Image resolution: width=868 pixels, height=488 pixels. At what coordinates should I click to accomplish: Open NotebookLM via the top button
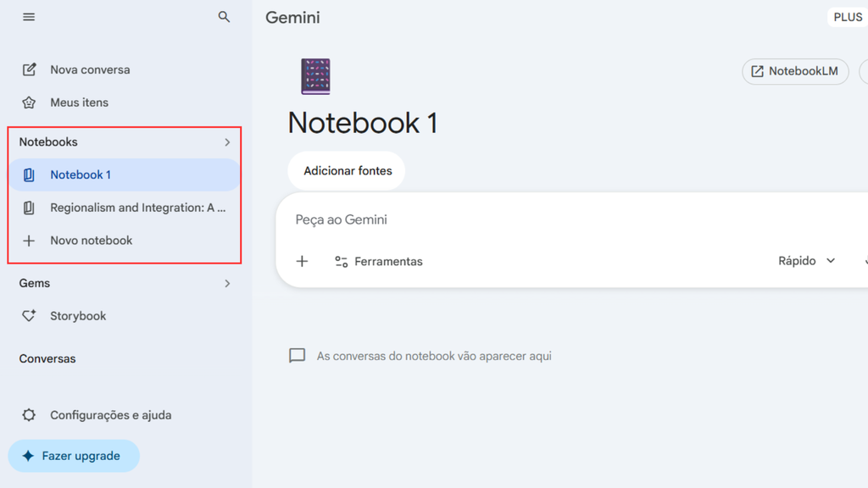click(794, 71)
